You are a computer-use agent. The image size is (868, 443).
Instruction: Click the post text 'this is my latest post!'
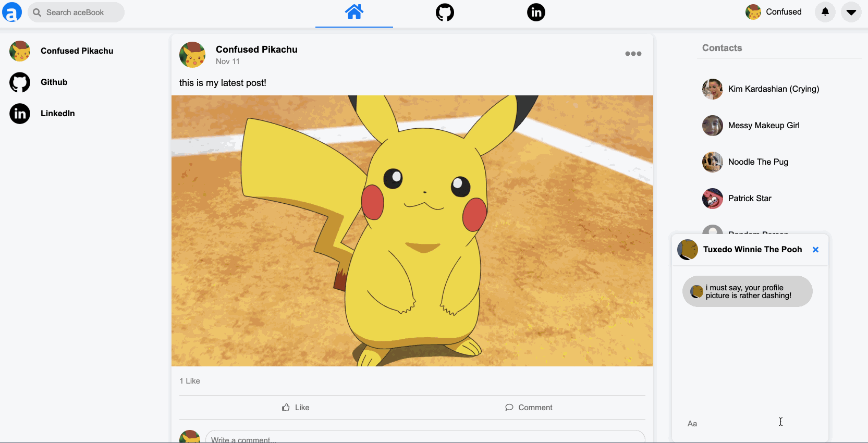223,83
